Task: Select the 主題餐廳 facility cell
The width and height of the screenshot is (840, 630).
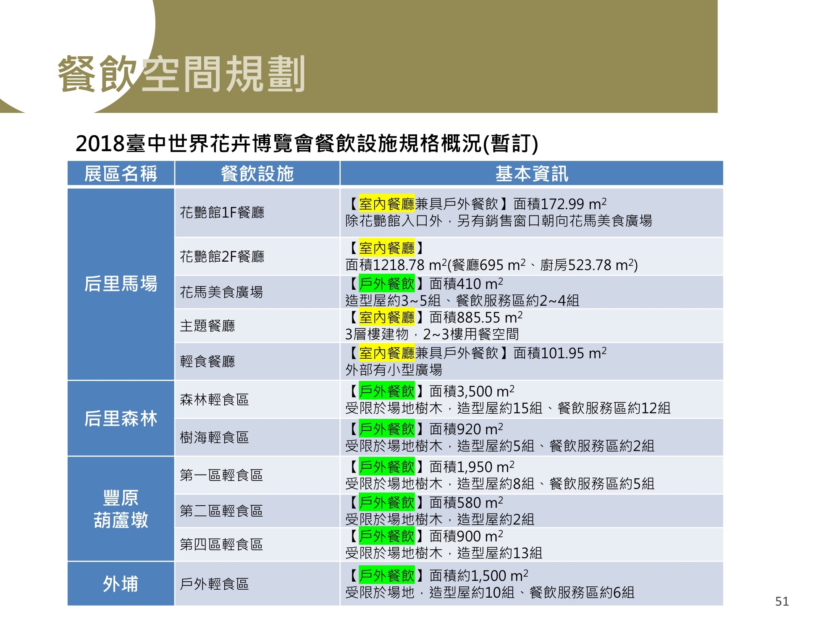Action: pos(207,325)
